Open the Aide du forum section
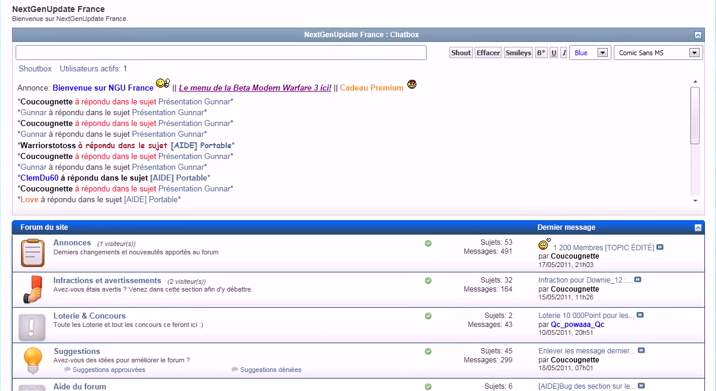 [x=79, y=386]
